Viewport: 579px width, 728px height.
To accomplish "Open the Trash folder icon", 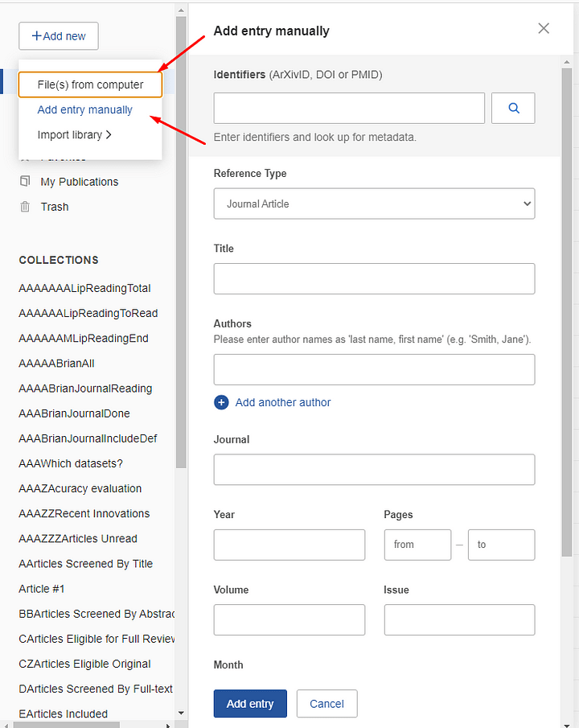I will [x=26, y=207].
